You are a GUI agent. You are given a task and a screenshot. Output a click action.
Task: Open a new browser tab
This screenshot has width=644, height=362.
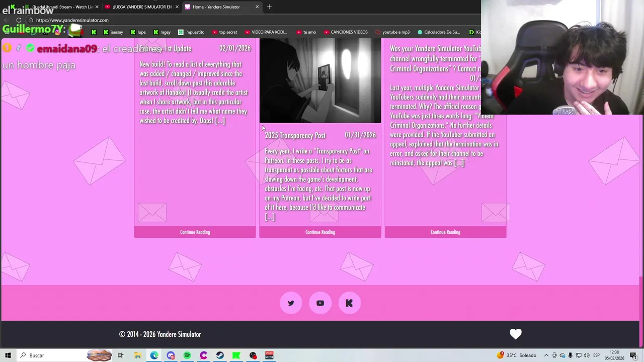tap(269, 7)
